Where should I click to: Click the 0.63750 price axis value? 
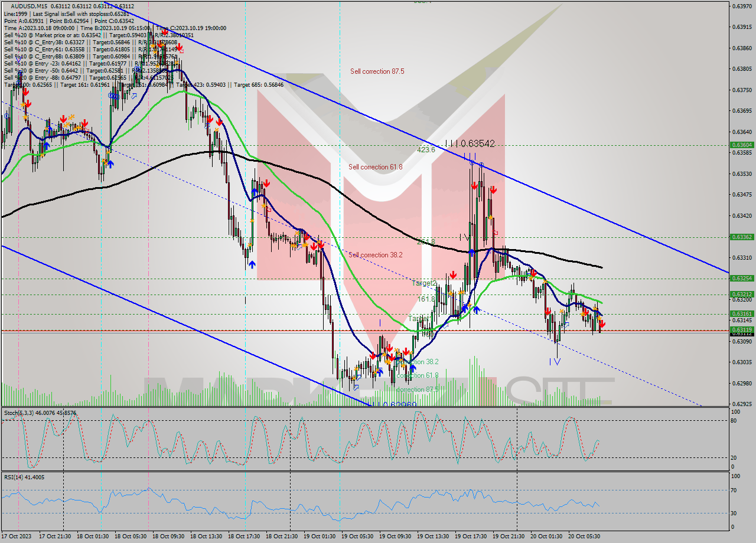pyautogui.click(x=742, y=90)
